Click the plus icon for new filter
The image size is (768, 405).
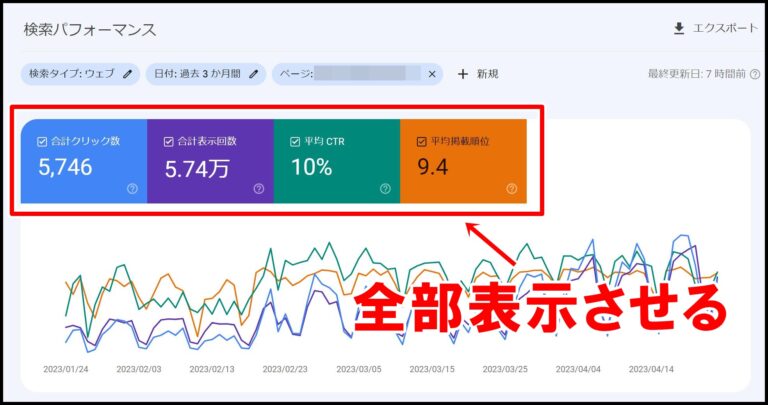tap(462, 74)
